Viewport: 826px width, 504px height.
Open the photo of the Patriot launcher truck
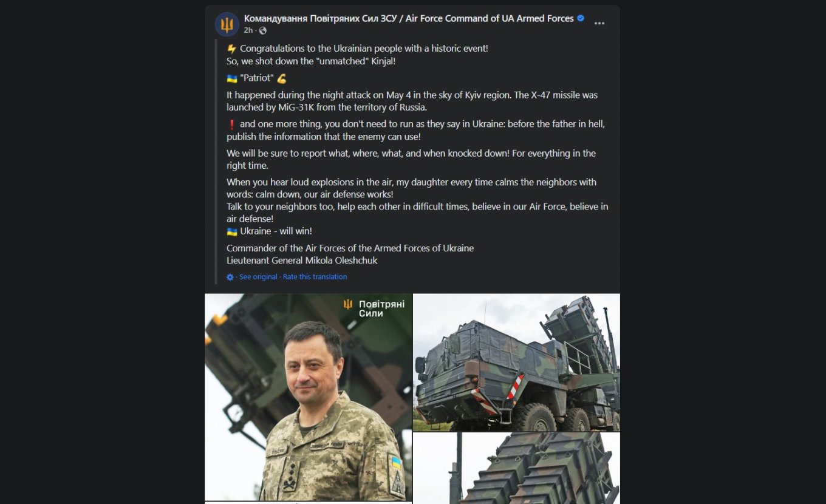click(x=517, y=363)
